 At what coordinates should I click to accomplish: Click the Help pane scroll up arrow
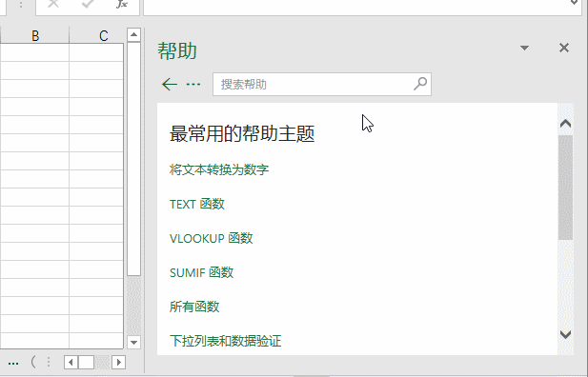pyautogui.click(x=565, y=124)
